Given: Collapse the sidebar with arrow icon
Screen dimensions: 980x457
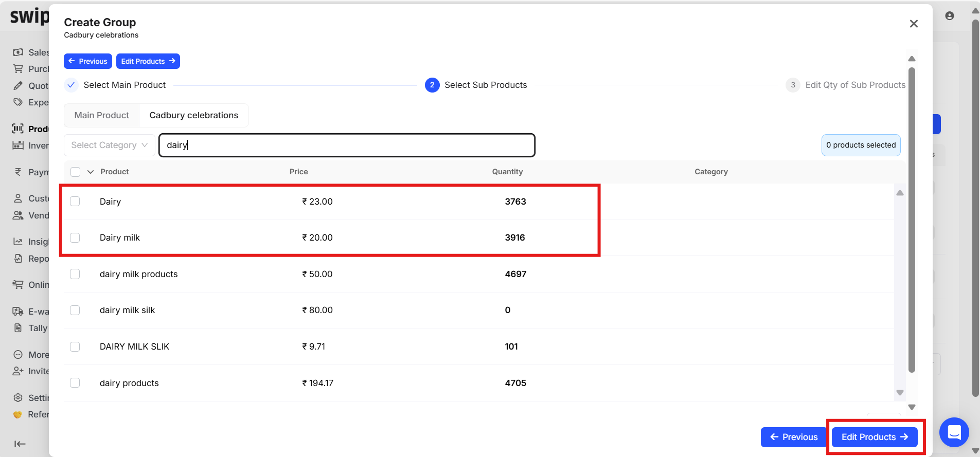Looking at the screenshot, I should [20, 444].
